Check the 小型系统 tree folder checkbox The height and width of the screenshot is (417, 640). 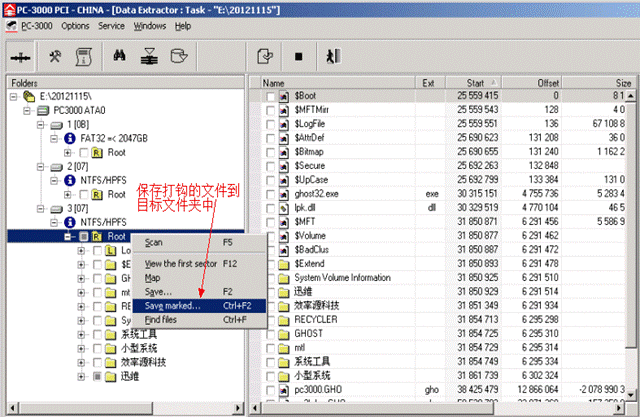97,349
